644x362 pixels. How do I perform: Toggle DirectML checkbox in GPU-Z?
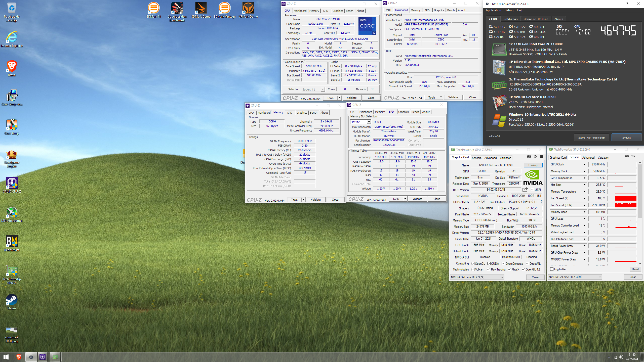click(x=527, y=264)
